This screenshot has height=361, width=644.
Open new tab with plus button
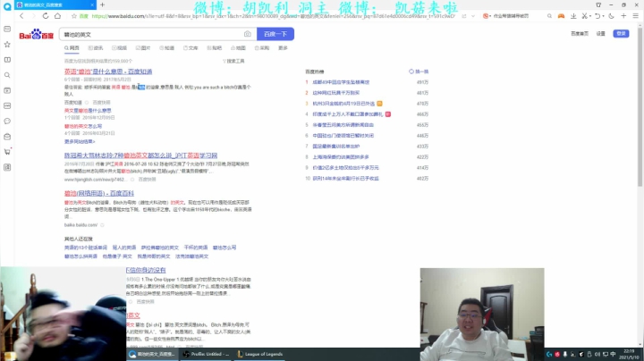point(102,5)
